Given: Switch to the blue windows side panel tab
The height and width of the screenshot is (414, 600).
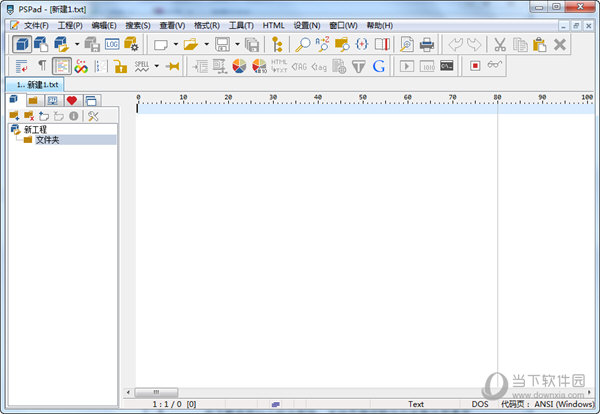Looking at the screenshot, I should 91,101.
